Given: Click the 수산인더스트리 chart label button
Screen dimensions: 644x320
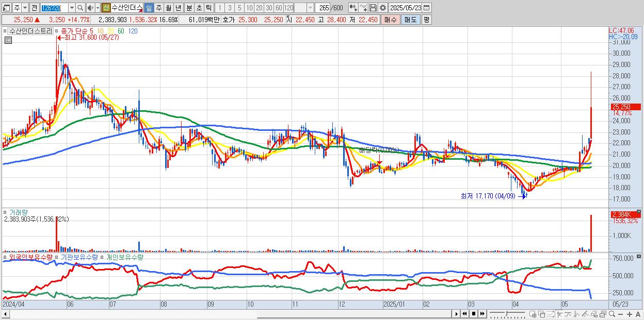Looking at the screenshot, I should point(31,31).
